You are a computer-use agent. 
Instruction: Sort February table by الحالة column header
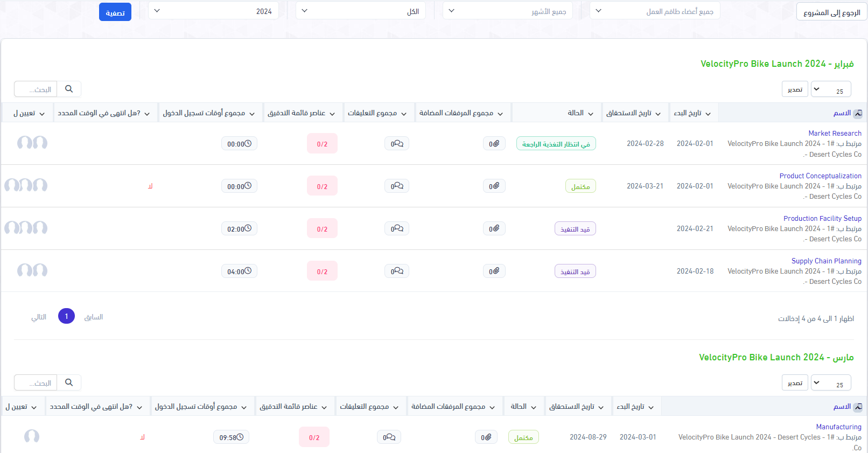click(x=580, y=113)
